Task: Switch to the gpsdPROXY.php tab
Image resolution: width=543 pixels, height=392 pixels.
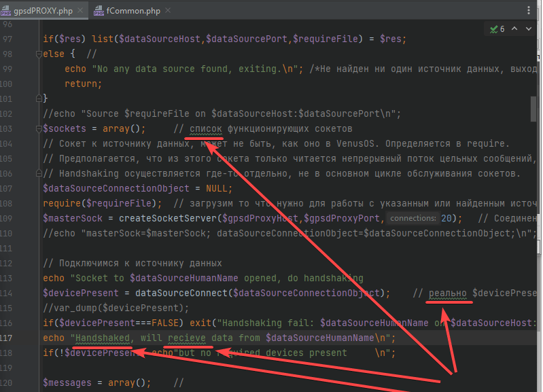Action: [43, 11]
